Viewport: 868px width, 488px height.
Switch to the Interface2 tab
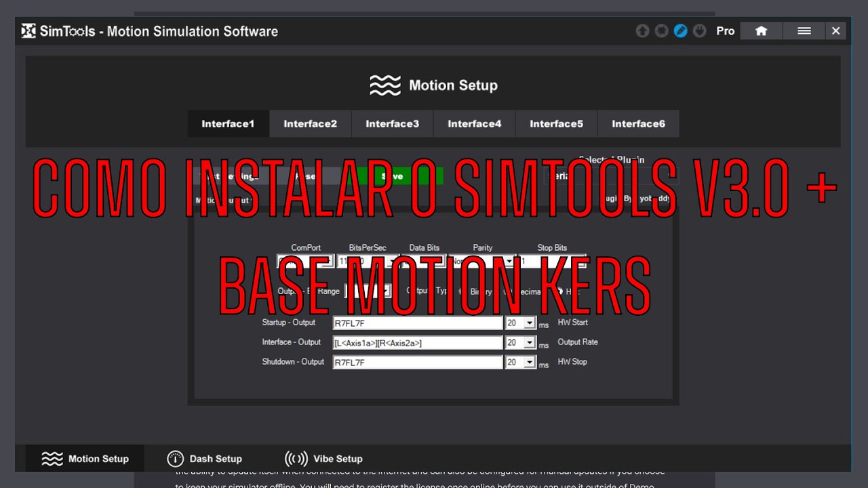310,124
